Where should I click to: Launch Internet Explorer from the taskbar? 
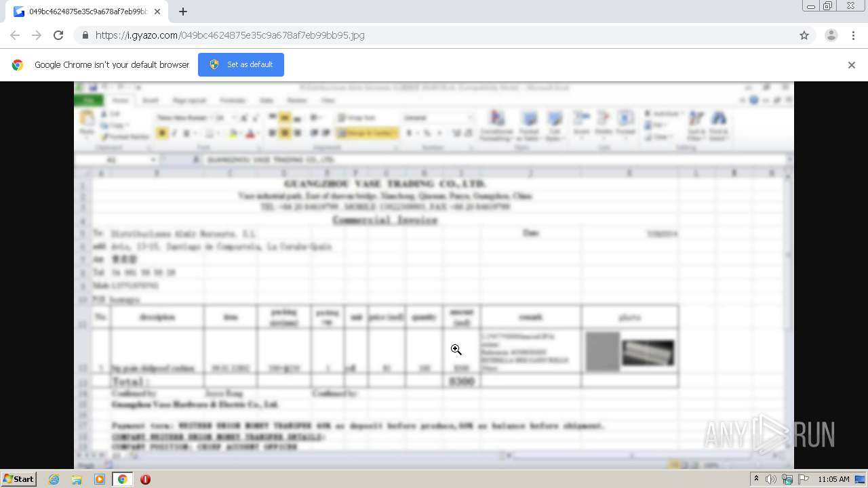(x=54, y=479)
